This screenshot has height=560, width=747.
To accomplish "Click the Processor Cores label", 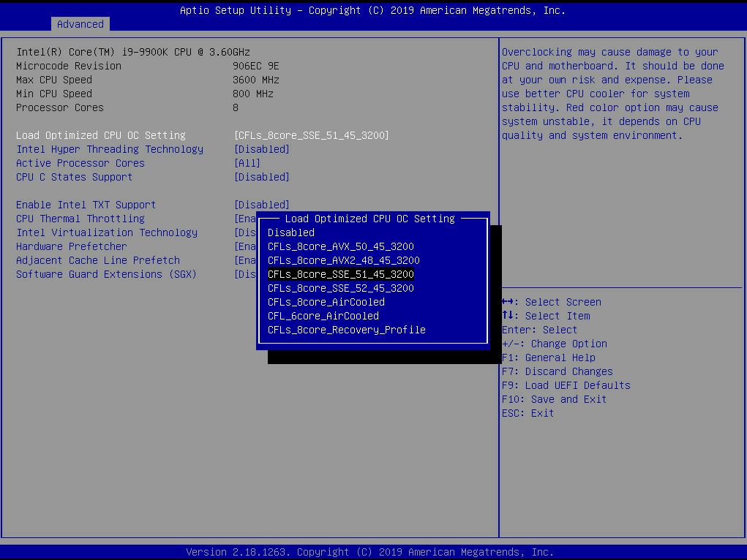I will pos(59,107).
